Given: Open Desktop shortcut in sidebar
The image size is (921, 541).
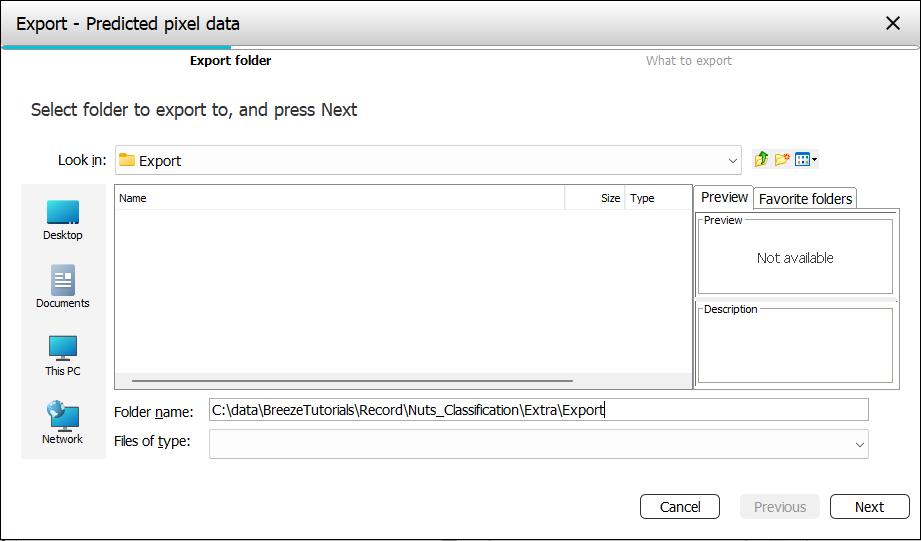Looking at the screenshot, I should pos(62,219).
